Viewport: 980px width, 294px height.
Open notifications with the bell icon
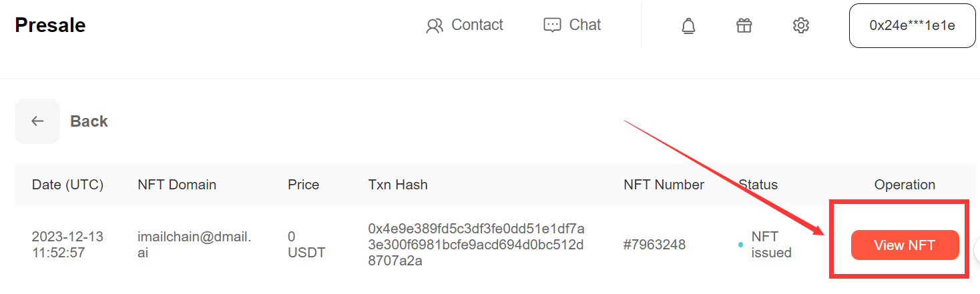688,26
